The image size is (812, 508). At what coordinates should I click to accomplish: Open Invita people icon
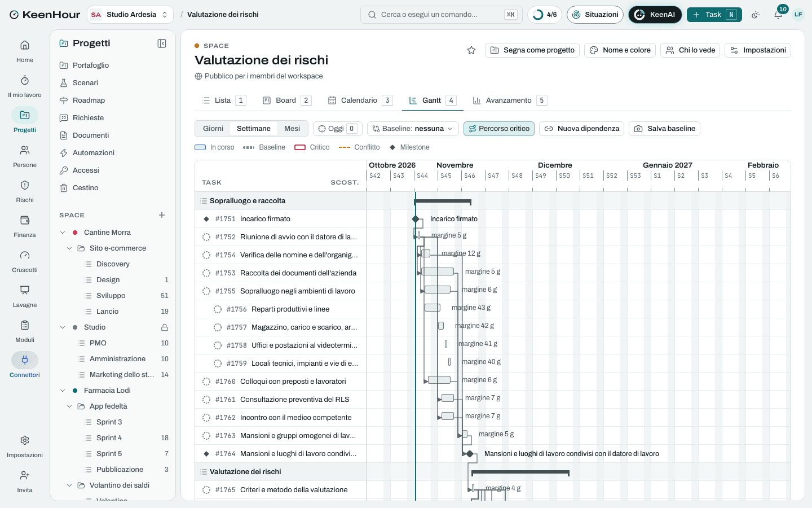tap(25, 475)
